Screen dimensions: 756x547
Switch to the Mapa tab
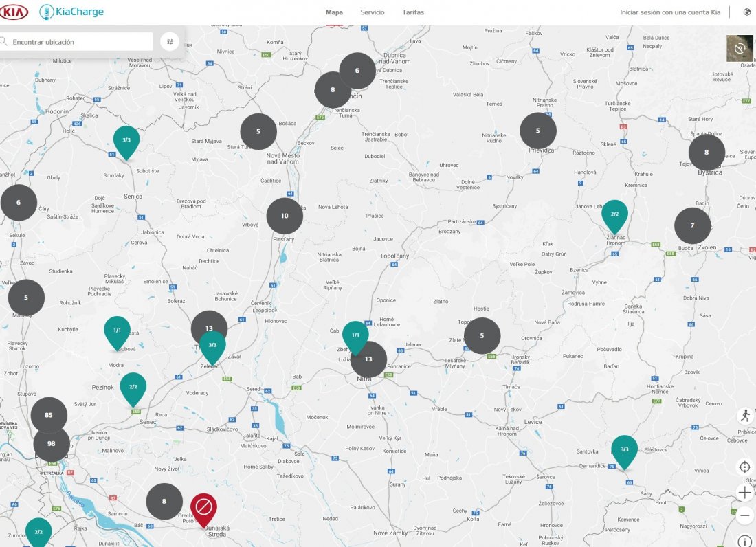click(x=334, y=12)
